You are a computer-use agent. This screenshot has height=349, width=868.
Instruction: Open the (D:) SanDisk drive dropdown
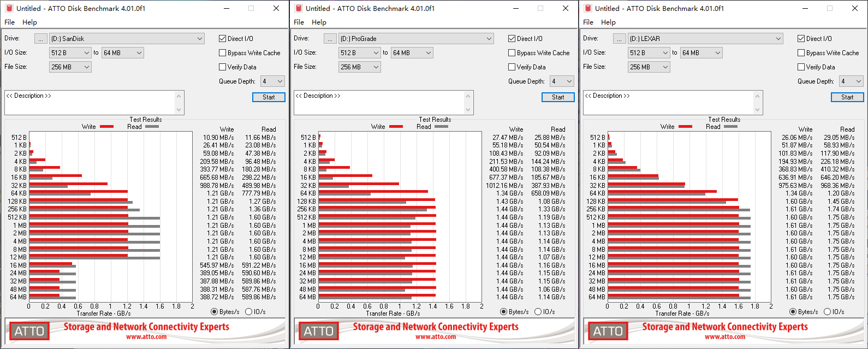tap(127, 39)
